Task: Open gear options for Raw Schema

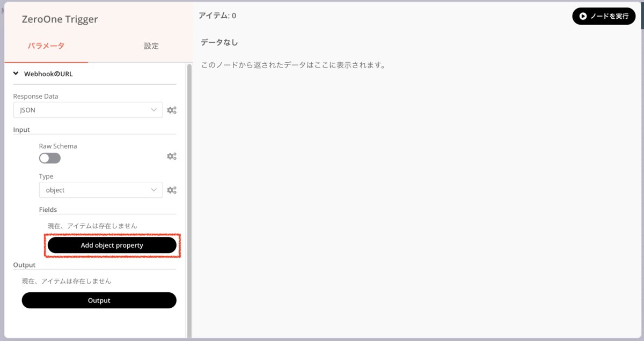Action: pos(171,156)
